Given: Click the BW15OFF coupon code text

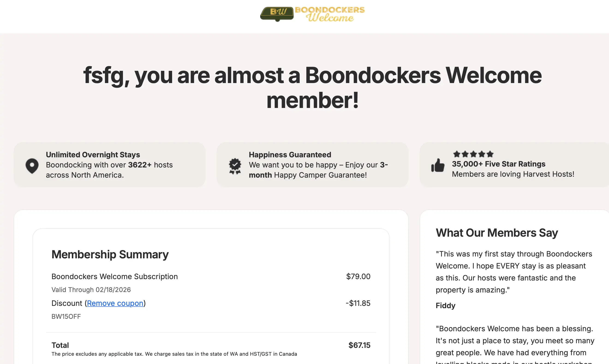Looking at the screenshot, I should coord(66,316).
